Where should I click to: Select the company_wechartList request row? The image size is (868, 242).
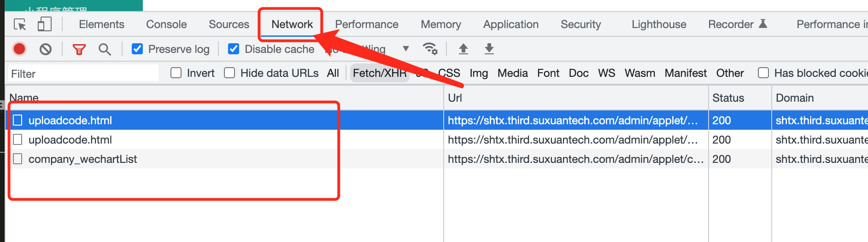83,159
